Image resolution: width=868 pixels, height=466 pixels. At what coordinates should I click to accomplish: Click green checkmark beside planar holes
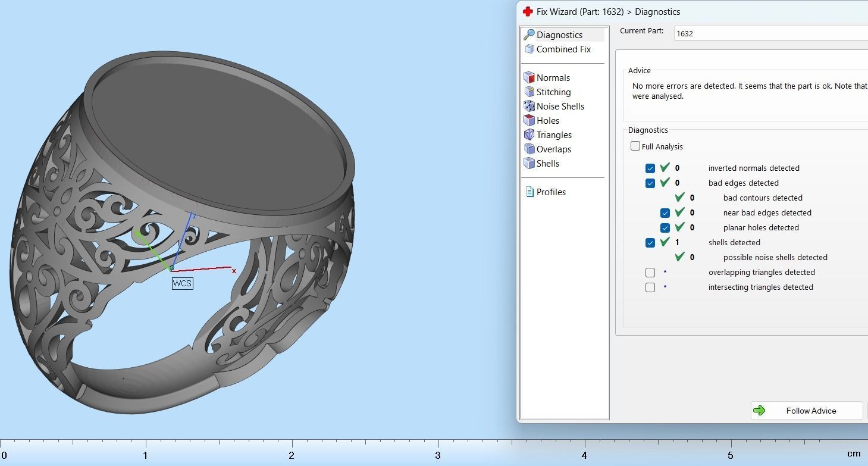[x=680, y=227]
